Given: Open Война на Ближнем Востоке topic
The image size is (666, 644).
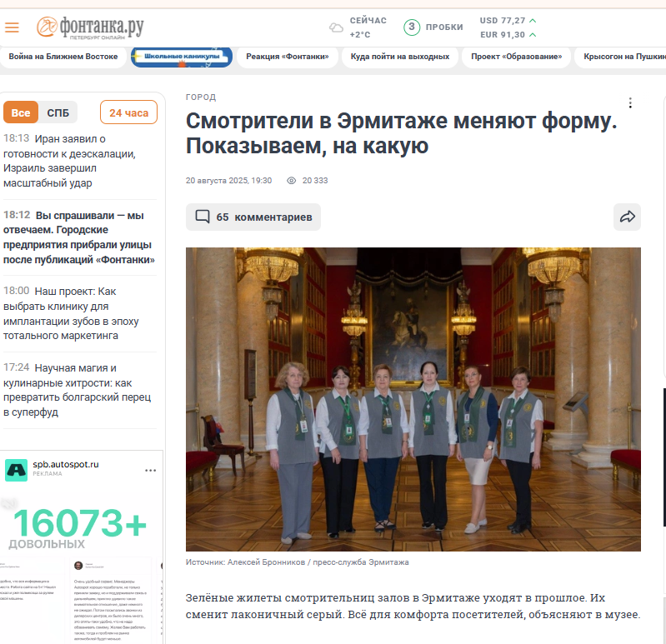Looking at the screenshot, I should [63, 57].
